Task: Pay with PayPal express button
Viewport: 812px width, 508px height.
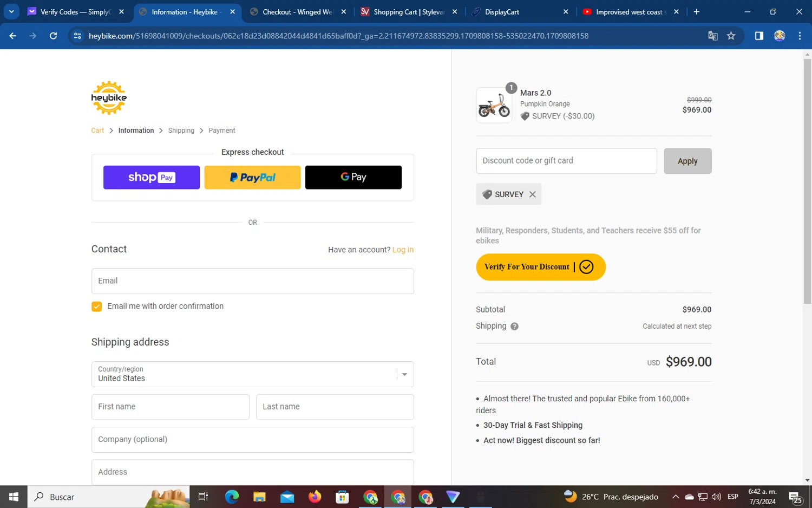Action: coord(252,178)
